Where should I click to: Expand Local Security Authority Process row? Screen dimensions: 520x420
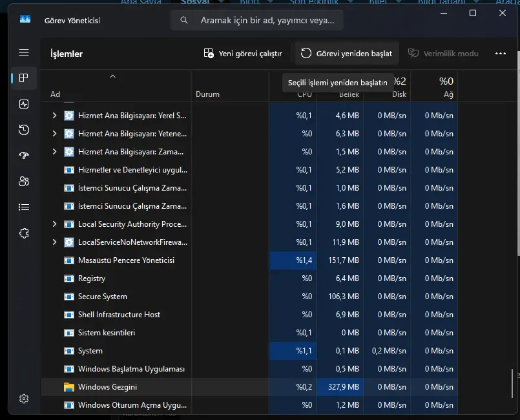click(x=54, y=224)
